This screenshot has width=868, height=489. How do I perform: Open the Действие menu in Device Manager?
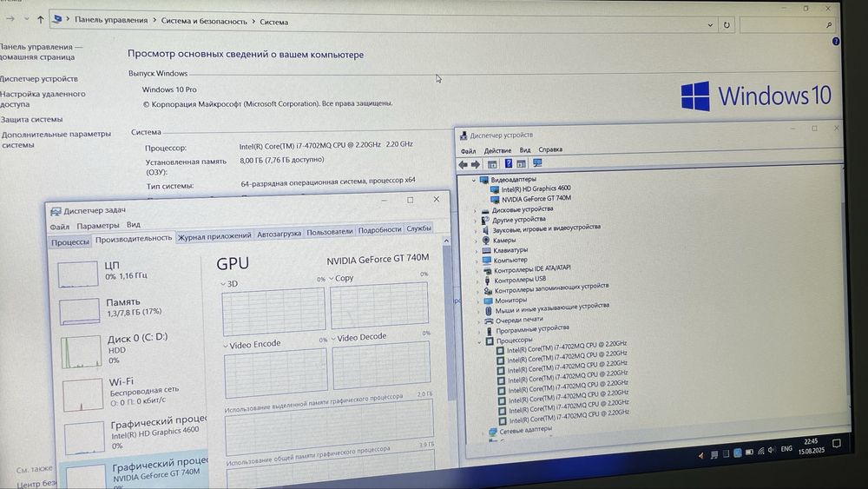pos(497,150)
